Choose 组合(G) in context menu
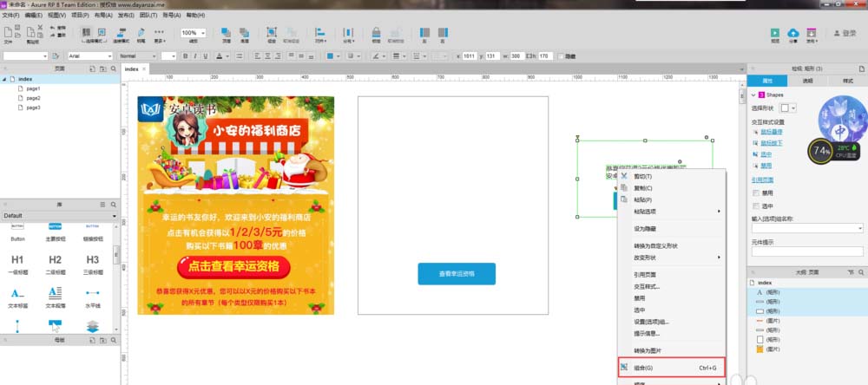Image resolution: width=868 pixels, height=385 pixels. coord(671,368)
